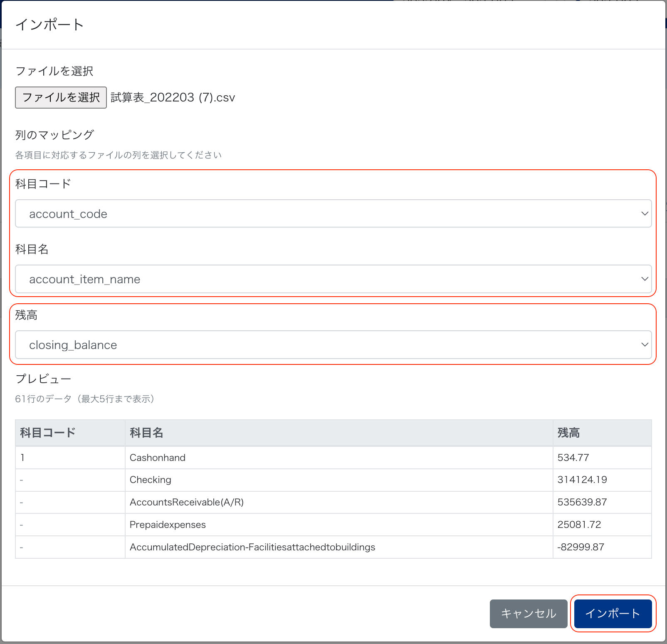Click the blue インポート button

[613, 614]
